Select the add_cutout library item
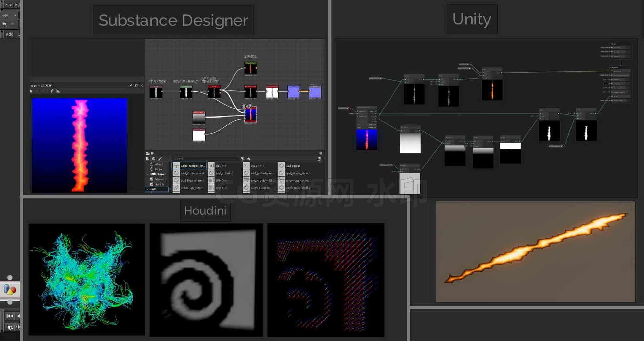This screenshot has width=644, height=341. (x=289, y=166)
